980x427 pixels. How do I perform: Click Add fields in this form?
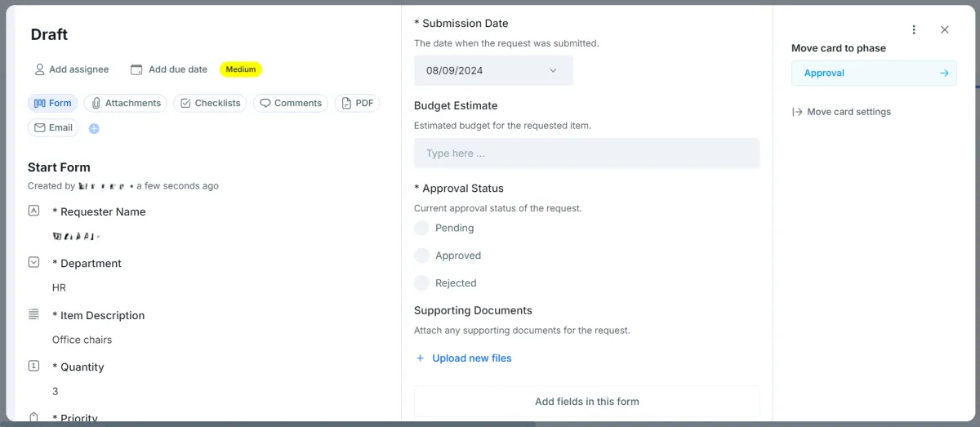(x=586, y=401)
